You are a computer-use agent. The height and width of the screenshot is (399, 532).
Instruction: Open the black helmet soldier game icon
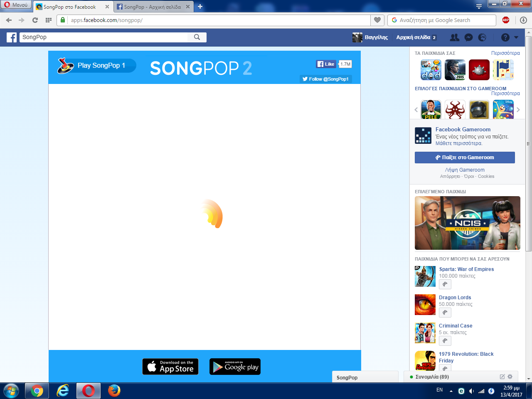click(479, 110)
